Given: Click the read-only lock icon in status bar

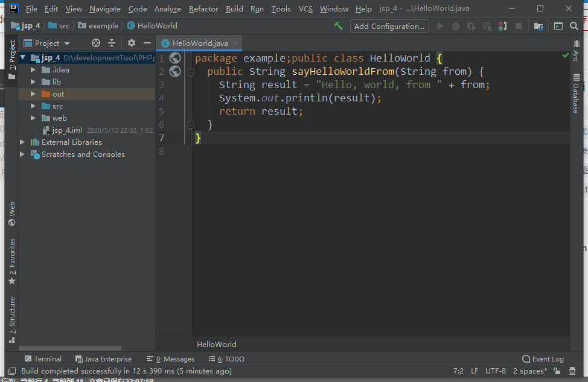Looking at the screenshot, I should click(x=557, y=371).
